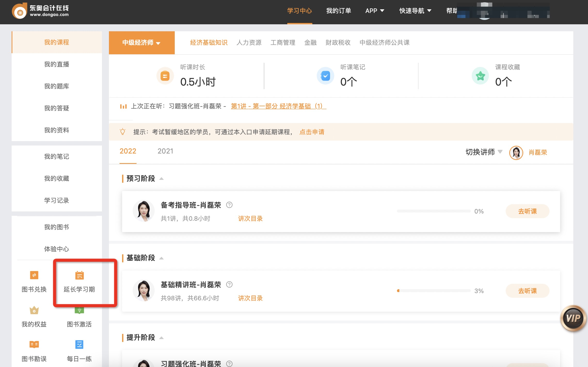Screen dimensions: 588x367
Task: Click 去听课 for 备考指导班
Action: pos(527,211)
